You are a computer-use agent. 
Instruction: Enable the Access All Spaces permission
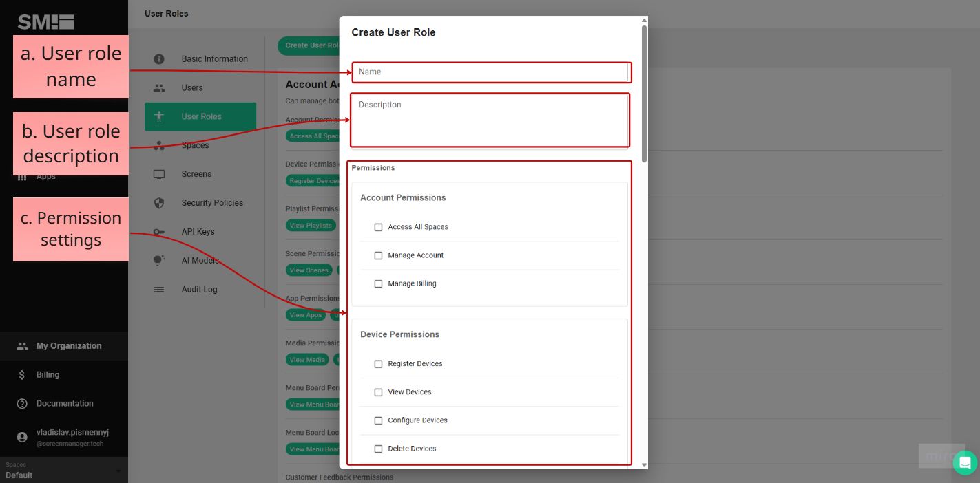click(x=378, y=226)
